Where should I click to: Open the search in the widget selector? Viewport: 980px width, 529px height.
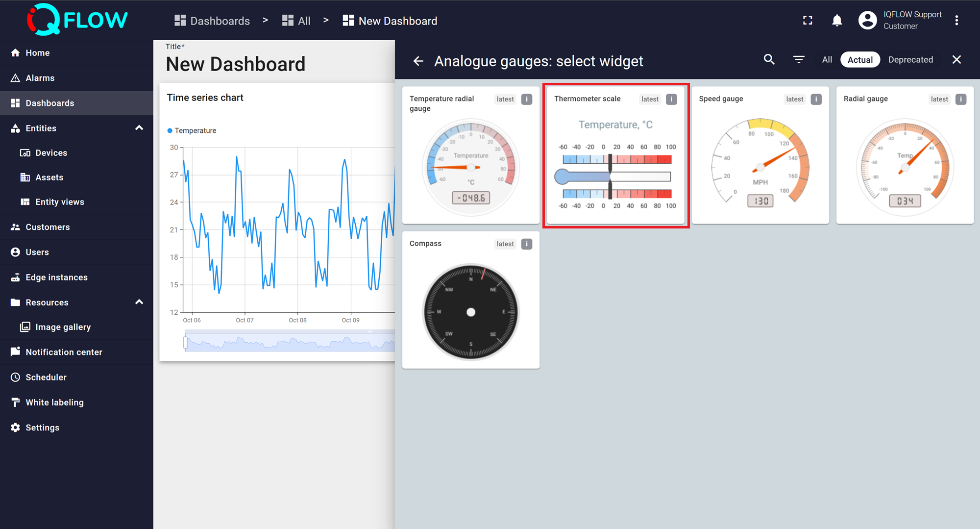click(x=769, y=59)
